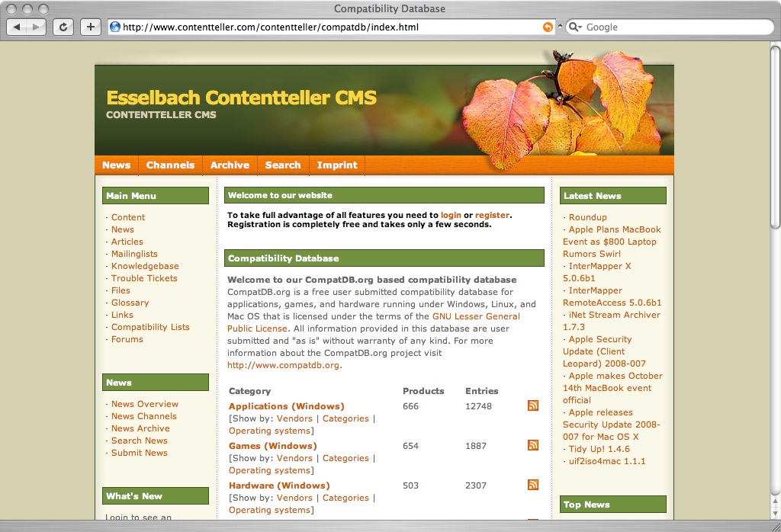
Task: Show Games (Windows) by Vendors
Action: 294,458
